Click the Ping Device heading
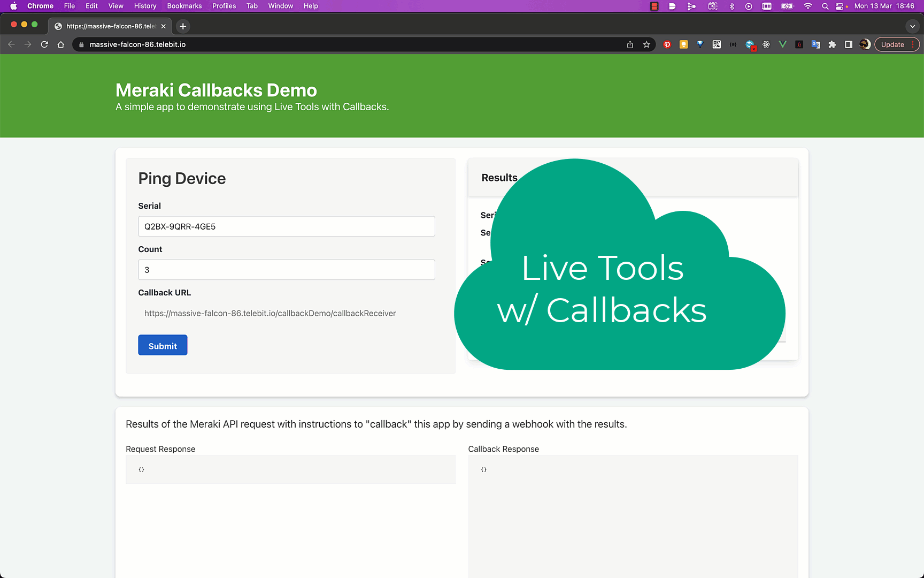This screenshot has height=578, width=924. [x=182, y=178]
